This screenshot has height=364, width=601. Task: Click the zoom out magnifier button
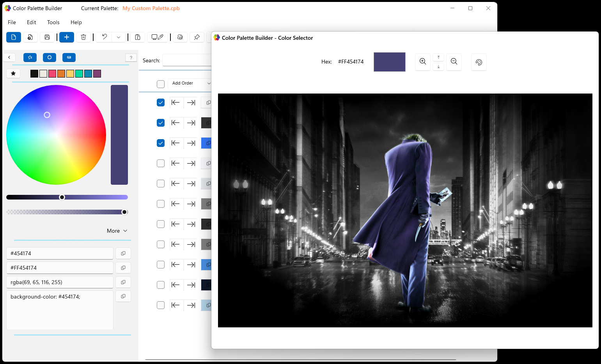(454, 62)
